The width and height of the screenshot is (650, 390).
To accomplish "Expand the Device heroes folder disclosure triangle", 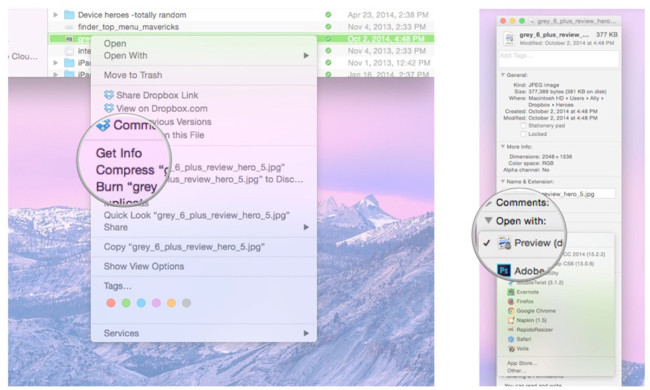I will (56, 15).
